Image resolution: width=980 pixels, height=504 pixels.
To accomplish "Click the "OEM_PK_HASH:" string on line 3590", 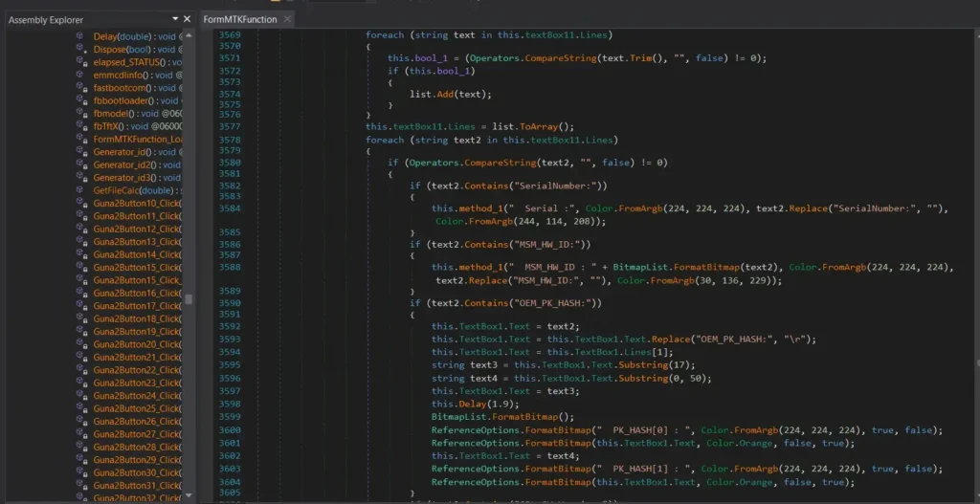I will (x=552, y=303).
